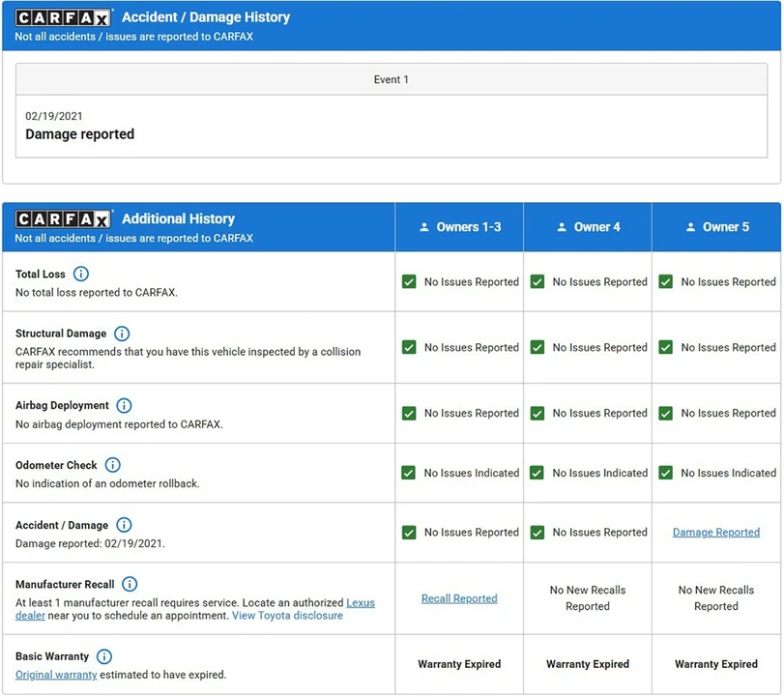
Task: Click the Damage reported event text
Action: 80,134
